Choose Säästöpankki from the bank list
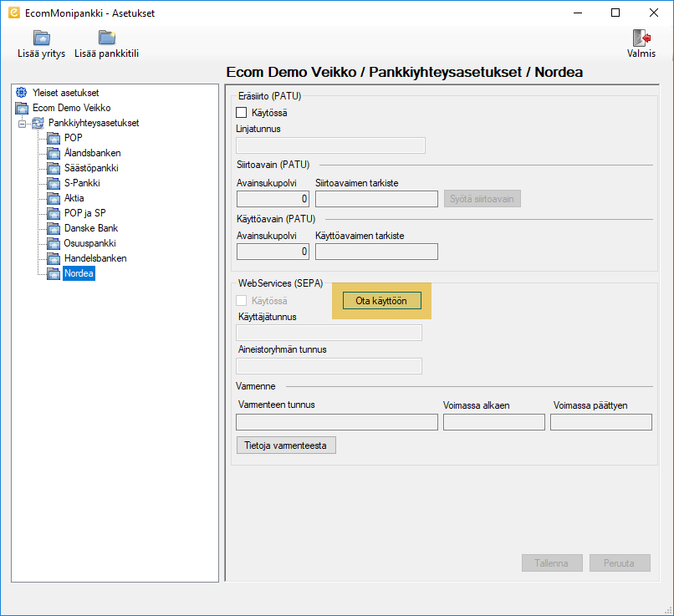Image resolution: width=674 pixels, height=616 pixels. click(x=91, y=168)
